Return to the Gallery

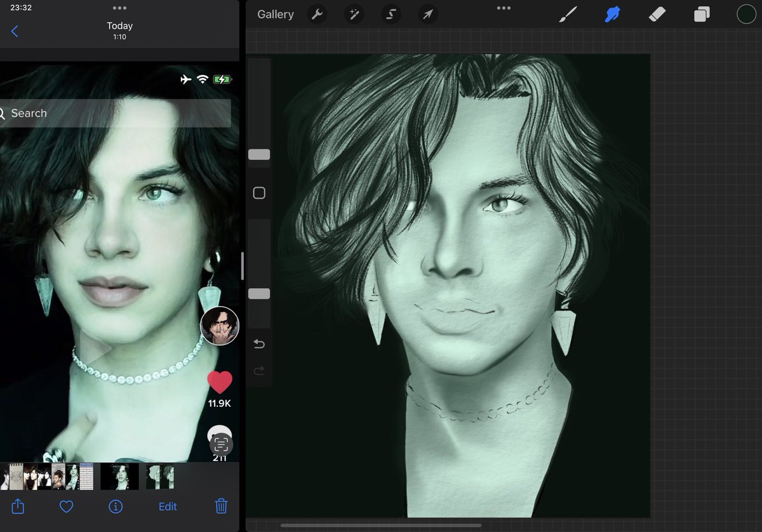[276, 14]
